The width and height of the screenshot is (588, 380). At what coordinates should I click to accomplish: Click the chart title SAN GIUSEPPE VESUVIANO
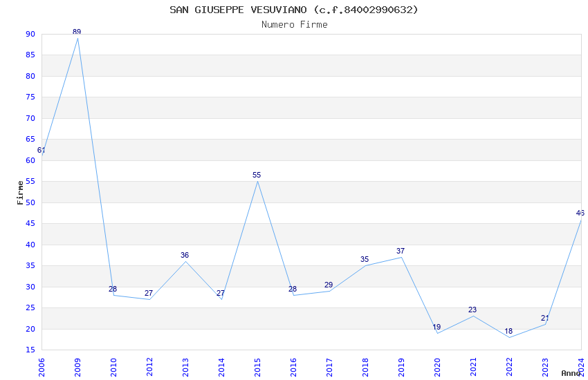[x=294, y=10]
